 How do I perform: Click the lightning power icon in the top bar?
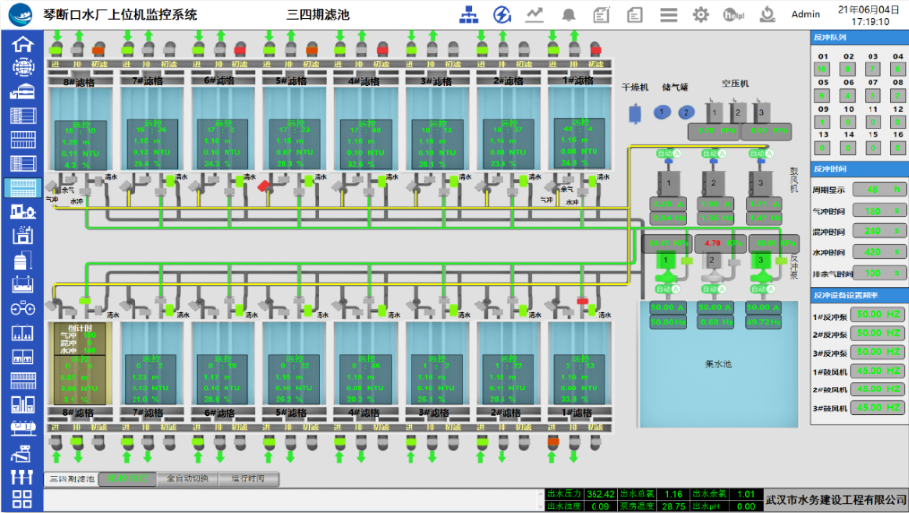pos(502,14)
